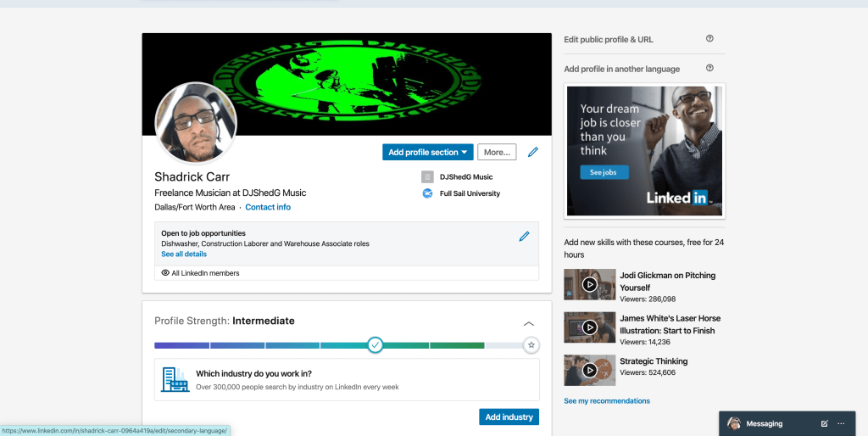Click the See all details link

184,254
